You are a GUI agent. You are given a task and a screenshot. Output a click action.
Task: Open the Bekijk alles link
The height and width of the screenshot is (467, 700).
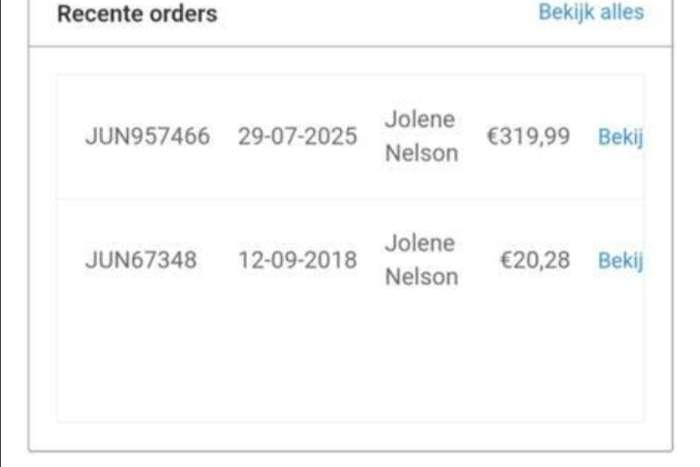591,13
